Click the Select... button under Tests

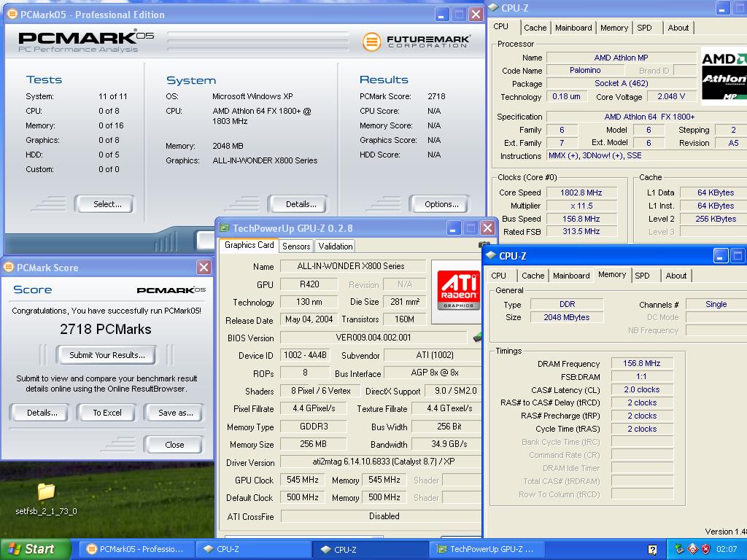pyautogui.click(x=105, y=204)
